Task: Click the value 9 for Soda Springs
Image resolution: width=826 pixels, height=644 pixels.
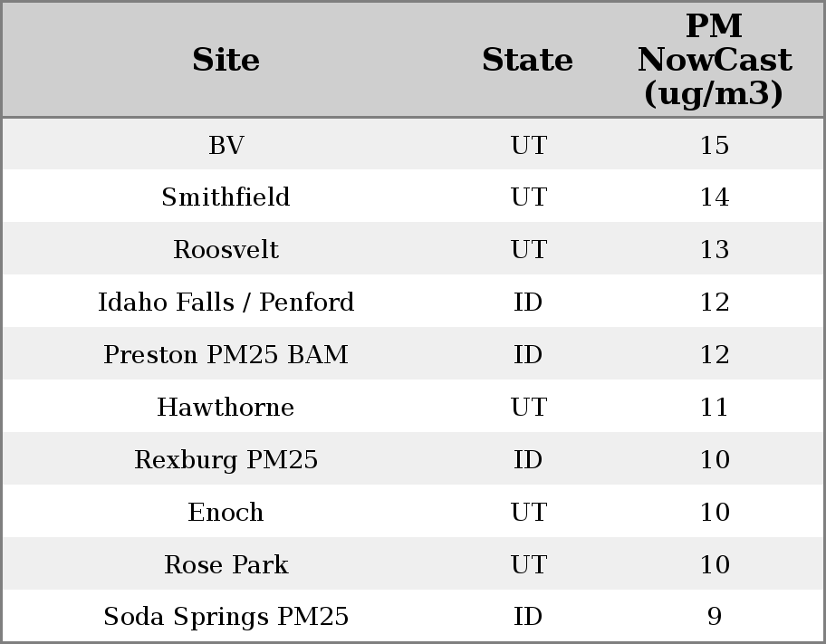Action: (x=714, y=617)
